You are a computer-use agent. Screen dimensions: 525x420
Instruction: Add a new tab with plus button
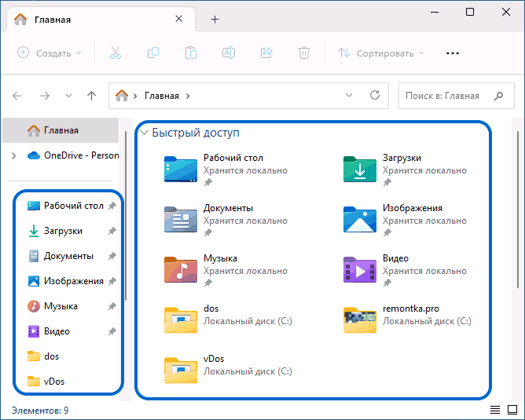[215, 20]
